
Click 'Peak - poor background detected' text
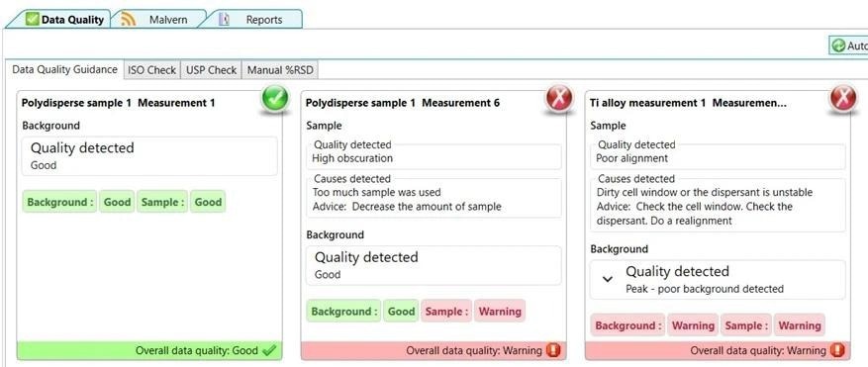705,289
